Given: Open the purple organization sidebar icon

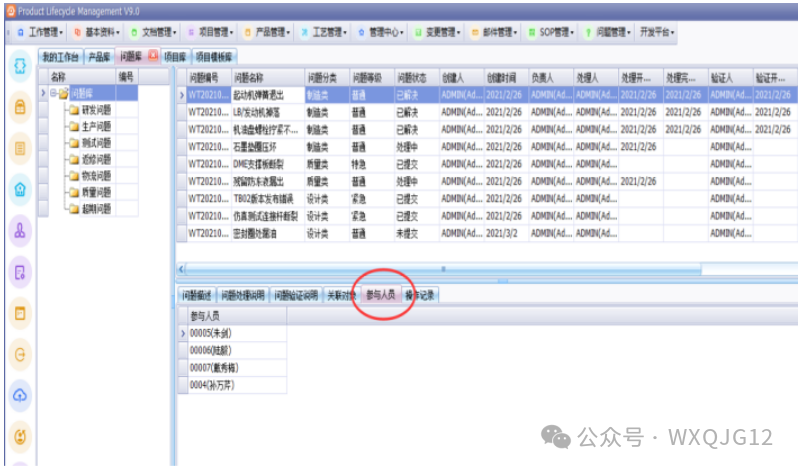Looking at the screenshot, I should pos(20,231).
